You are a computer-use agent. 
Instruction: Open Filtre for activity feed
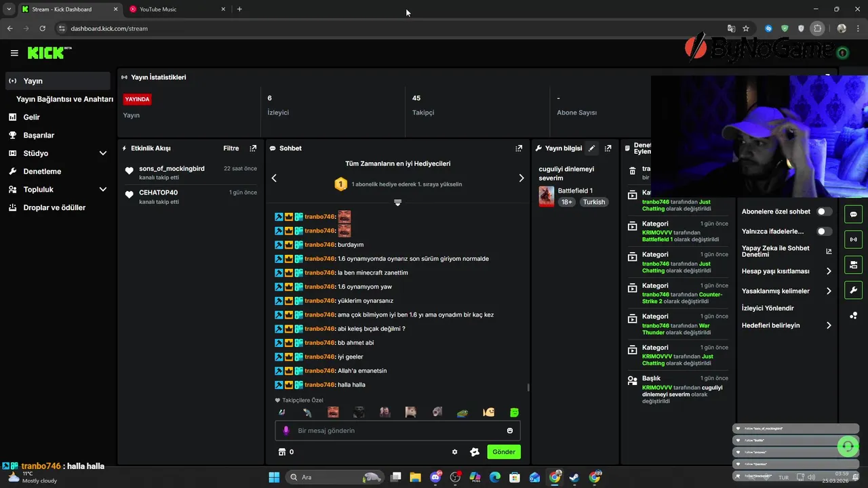231,148
